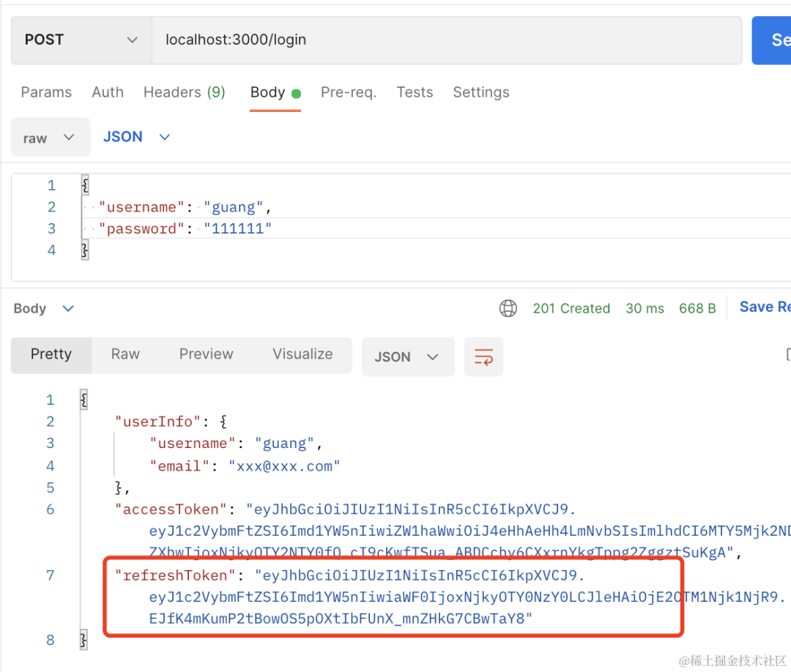Open the raw body type dropdown
This screenshot has height=672, width=791.
point(50,137)
